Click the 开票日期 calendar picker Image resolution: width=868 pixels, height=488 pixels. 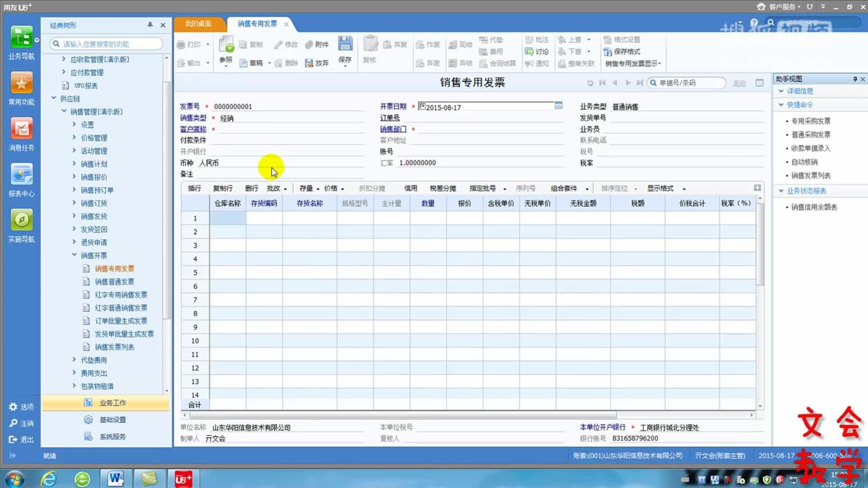point(558,107)
